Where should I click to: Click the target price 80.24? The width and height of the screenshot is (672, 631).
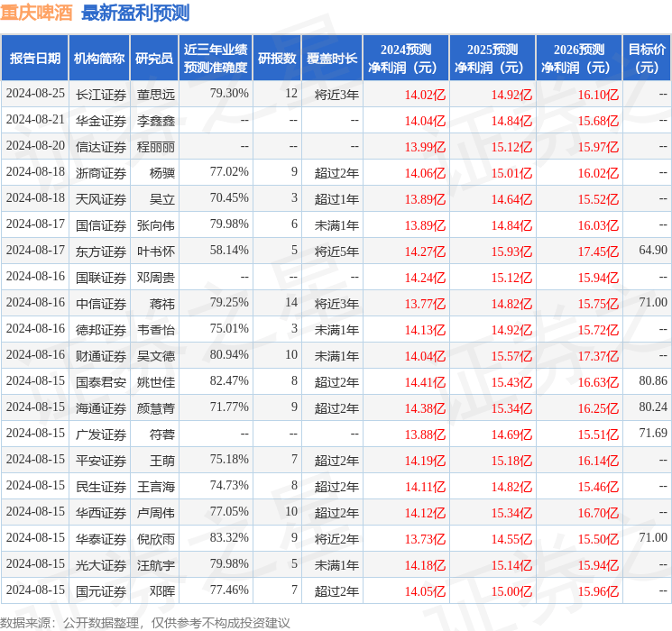(x=653, y=407)
